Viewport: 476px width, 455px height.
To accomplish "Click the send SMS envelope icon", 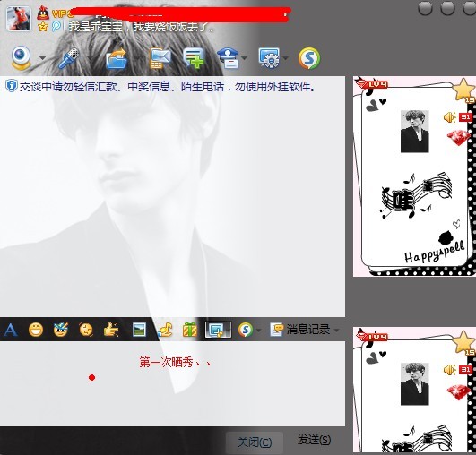I will (160, 57).
